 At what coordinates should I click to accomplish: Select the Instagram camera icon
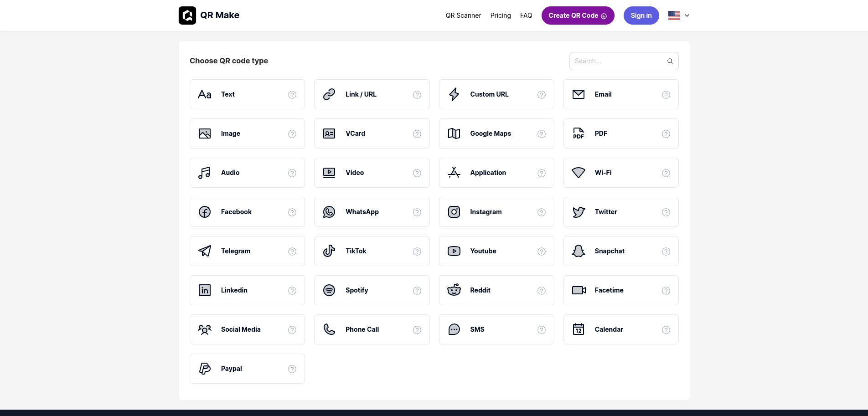pos(454,212)
